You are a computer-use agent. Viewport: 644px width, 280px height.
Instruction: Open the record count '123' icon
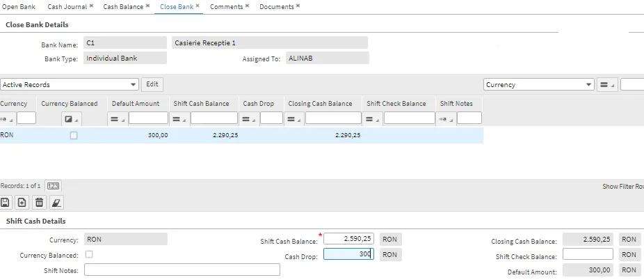pos(53,186)
